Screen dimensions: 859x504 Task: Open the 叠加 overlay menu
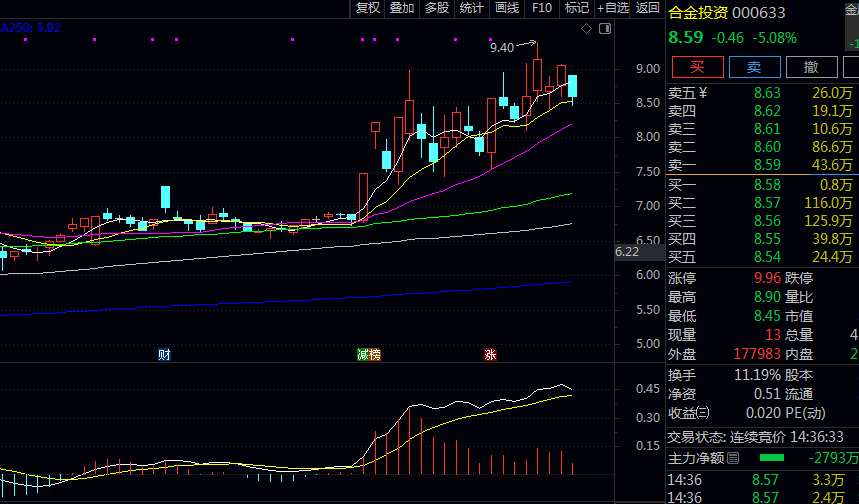point(402,8)
